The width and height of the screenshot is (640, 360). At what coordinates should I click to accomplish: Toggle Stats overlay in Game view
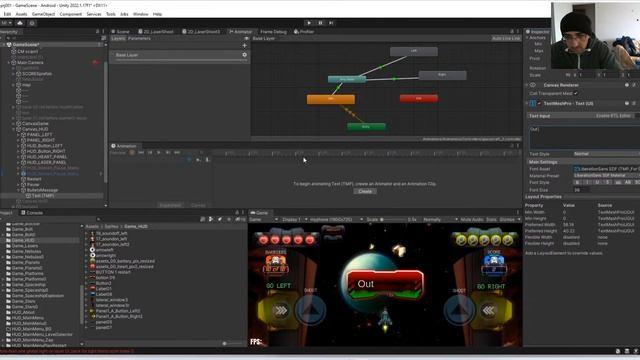click(491, 220)
